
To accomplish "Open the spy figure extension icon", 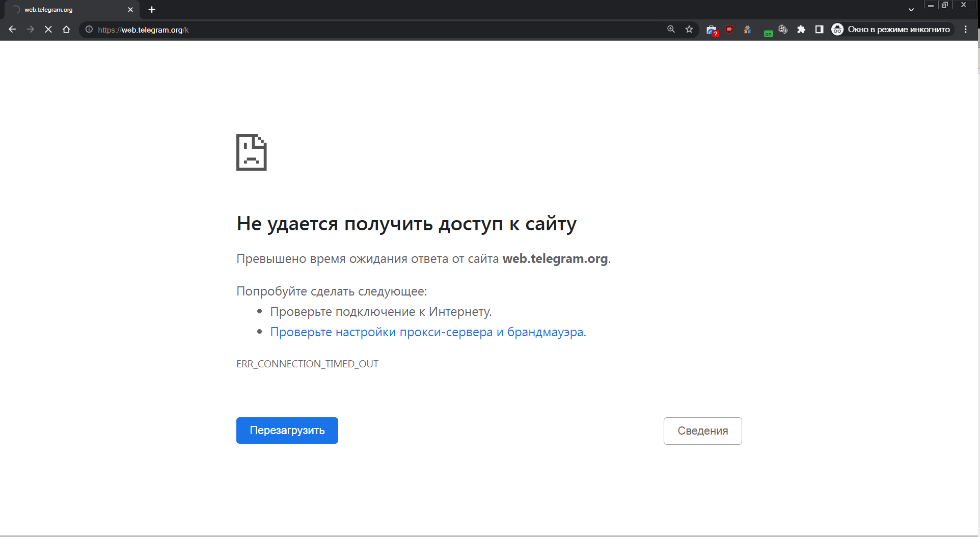I will 747,30.
